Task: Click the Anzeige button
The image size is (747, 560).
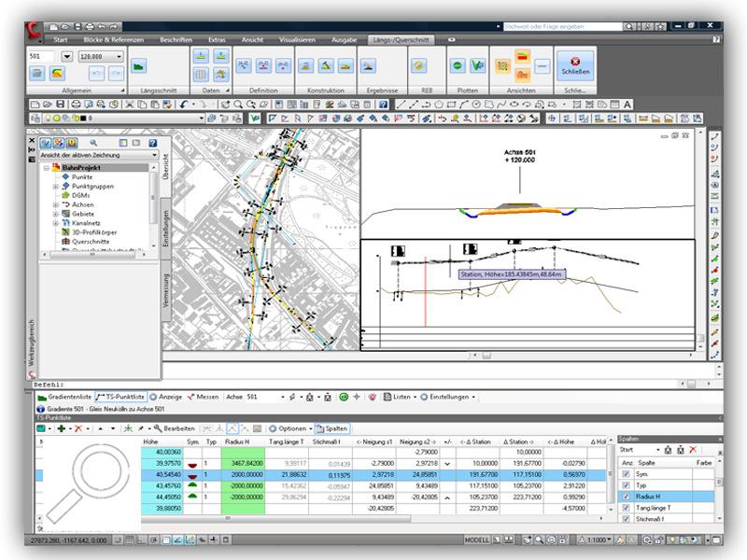Action: pyautogui.click(x=166, y=397)
